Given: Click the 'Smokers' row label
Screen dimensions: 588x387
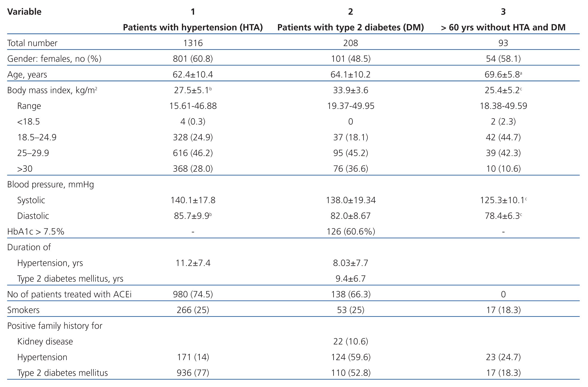Looking at the screenshot, I should 23,310.
